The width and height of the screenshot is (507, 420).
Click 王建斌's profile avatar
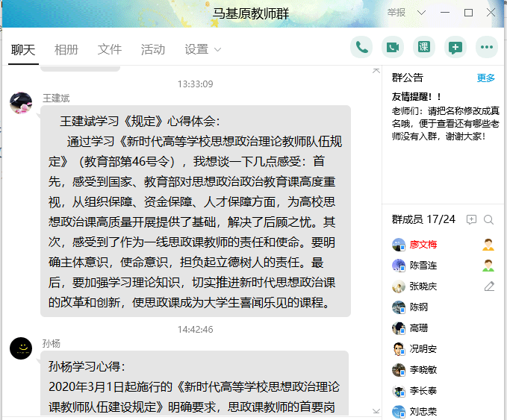point(21,103)
